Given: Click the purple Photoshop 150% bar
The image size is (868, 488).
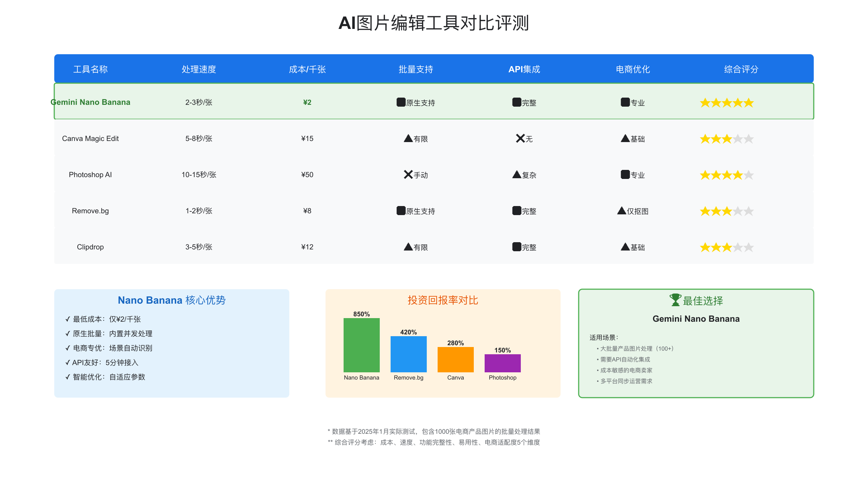Looking at the screenshot, I should tap(503, 363).
